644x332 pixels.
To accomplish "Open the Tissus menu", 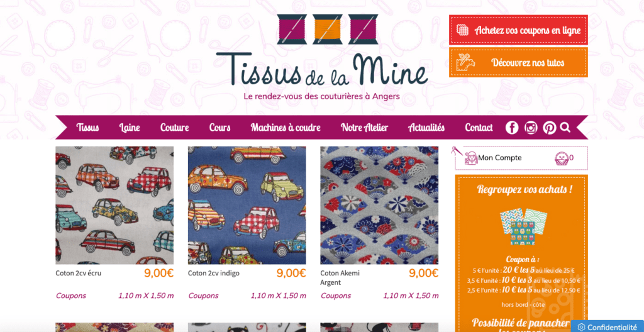I will [87, 128].
